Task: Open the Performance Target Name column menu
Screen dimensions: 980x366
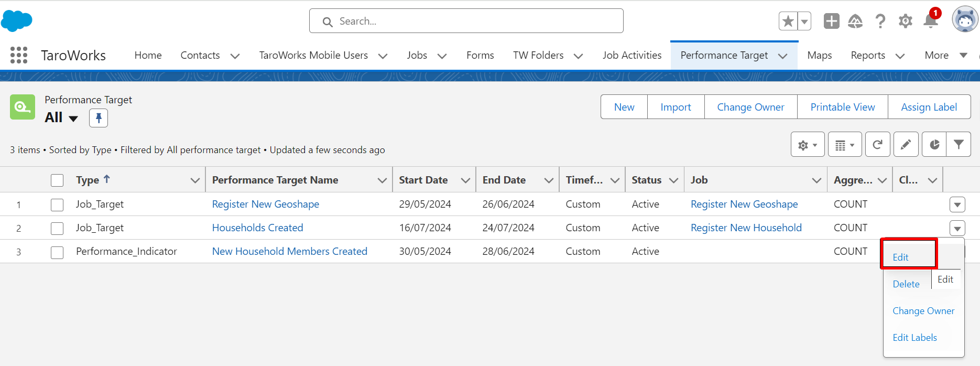Action: coord(382,180)
